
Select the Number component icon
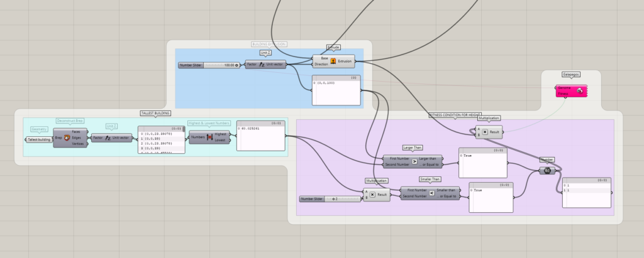547,169
